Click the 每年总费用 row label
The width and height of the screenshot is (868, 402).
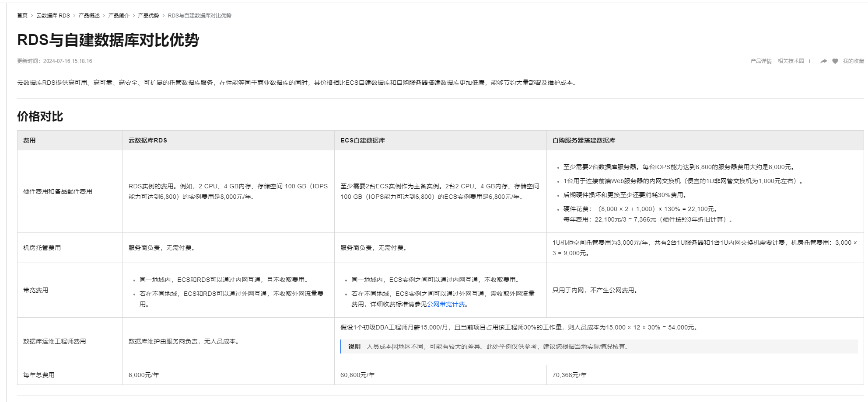coord(39,375)
